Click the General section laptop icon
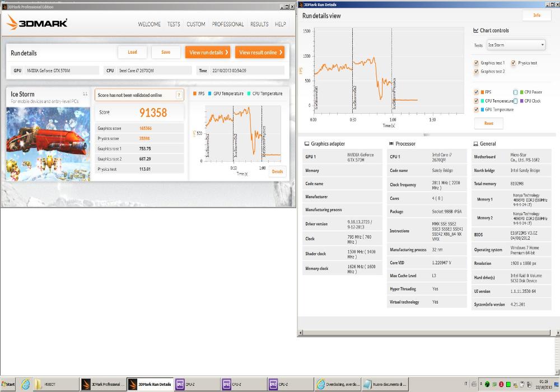Image resolution: width=560 pixels, height=392 pixels. click(x=475, y=143)
